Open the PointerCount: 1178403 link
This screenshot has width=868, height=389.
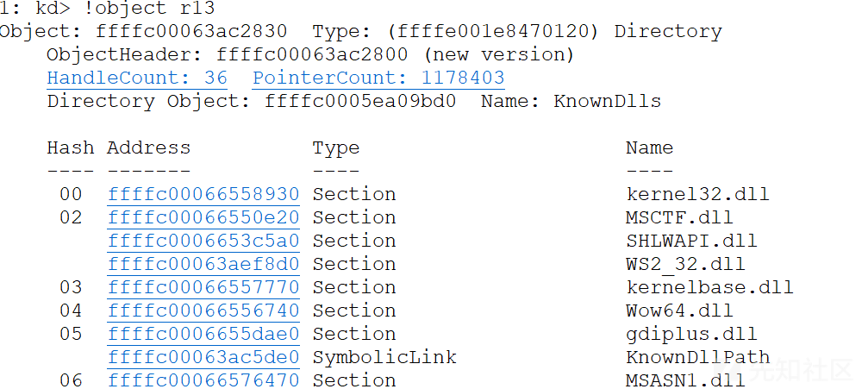click(378, 78)
